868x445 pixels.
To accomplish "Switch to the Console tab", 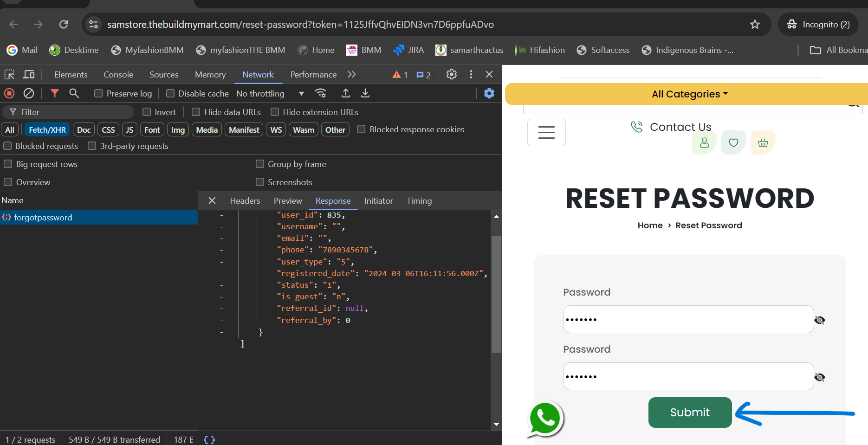I will point(118,75).
